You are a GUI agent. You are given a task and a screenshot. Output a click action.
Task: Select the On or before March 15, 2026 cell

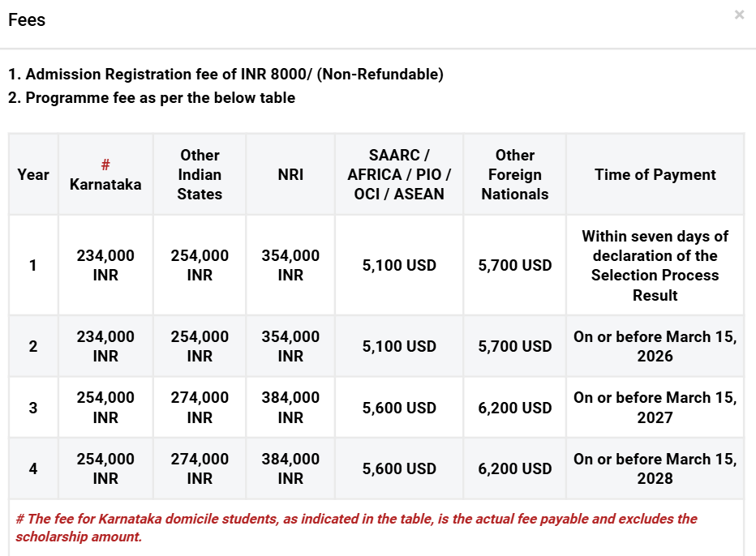pyautogui.click(x=655, y=345)
